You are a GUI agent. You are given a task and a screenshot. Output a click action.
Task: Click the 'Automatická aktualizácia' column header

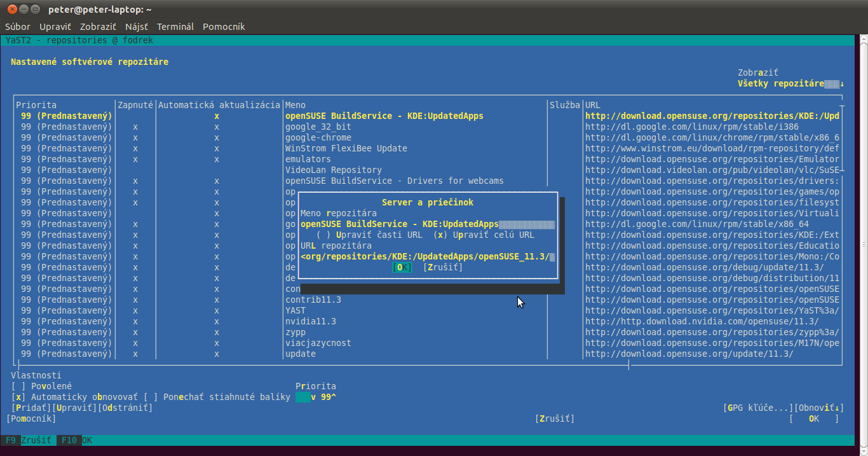pyautogui.click(x=219, y=106)
